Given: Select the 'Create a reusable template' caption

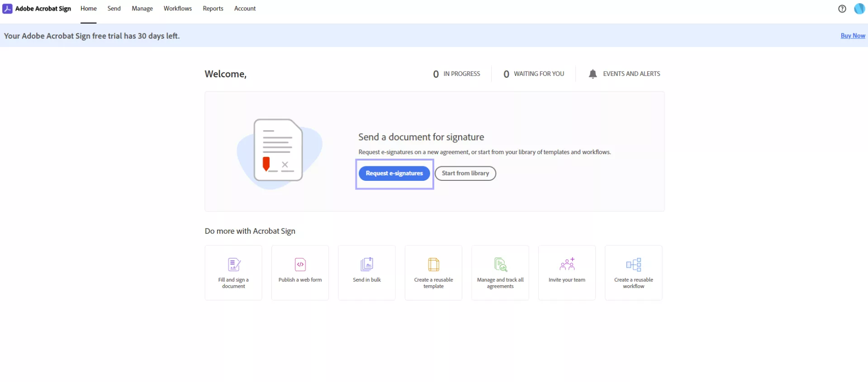Looking at the screenshot, I should tap(433, 283).
